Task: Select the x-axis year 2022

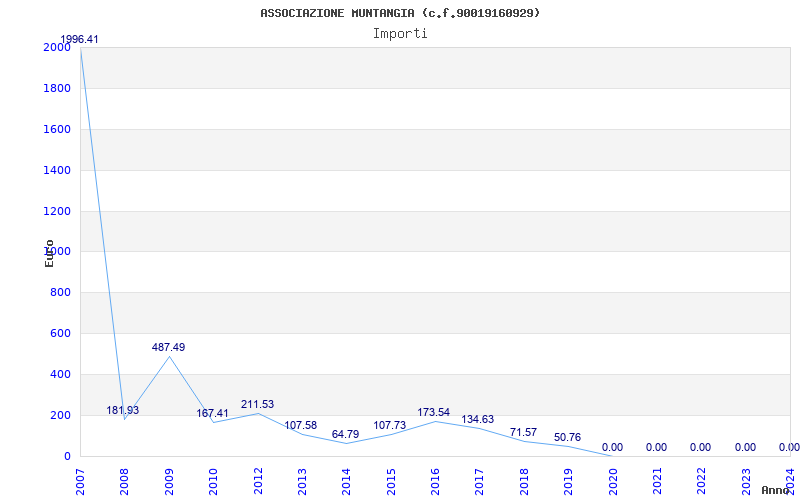Action: click(x=702, y=481)
